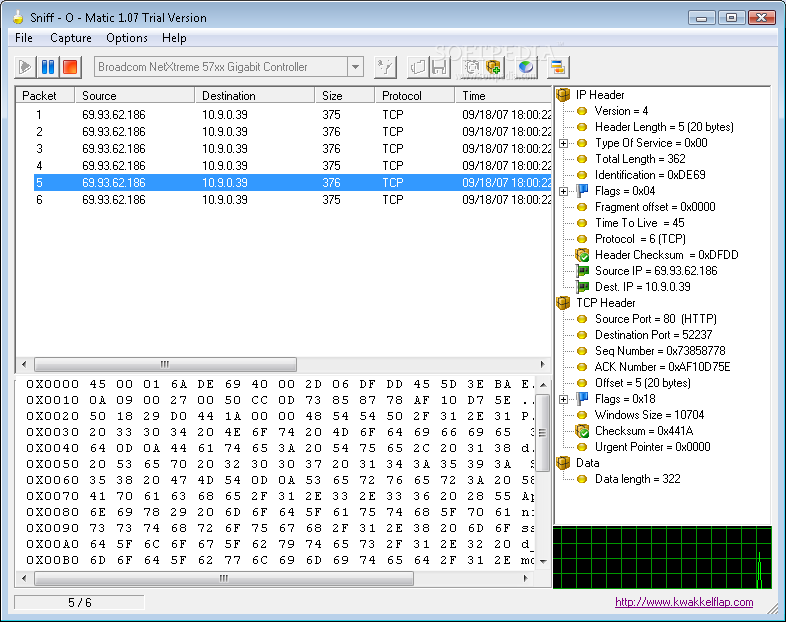Click the Time To Live bullet icon

[x=582, y=223]
